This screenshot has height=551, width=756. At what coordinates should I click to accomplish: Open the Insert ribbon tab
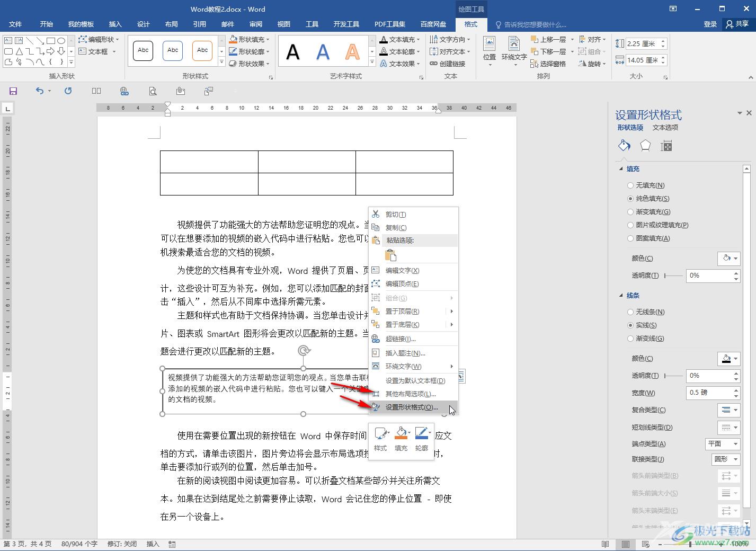tap(115, 24)
